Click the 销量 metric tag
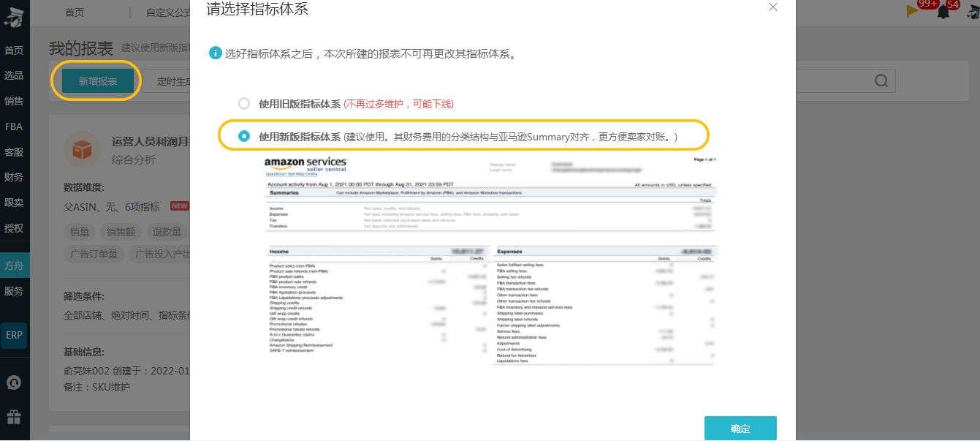 coord(80,232)
